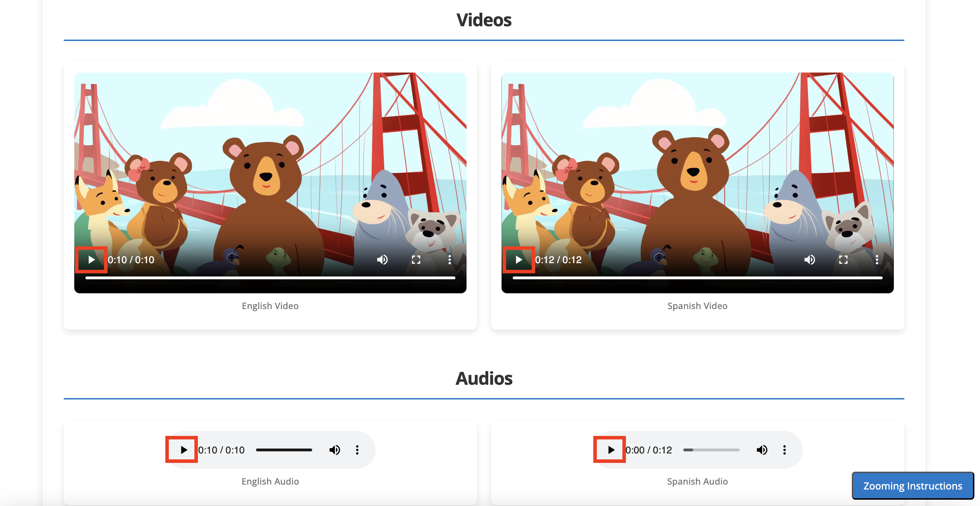Seek on the English Audio progress bar
980x506 pixels.
coord(284,450)
